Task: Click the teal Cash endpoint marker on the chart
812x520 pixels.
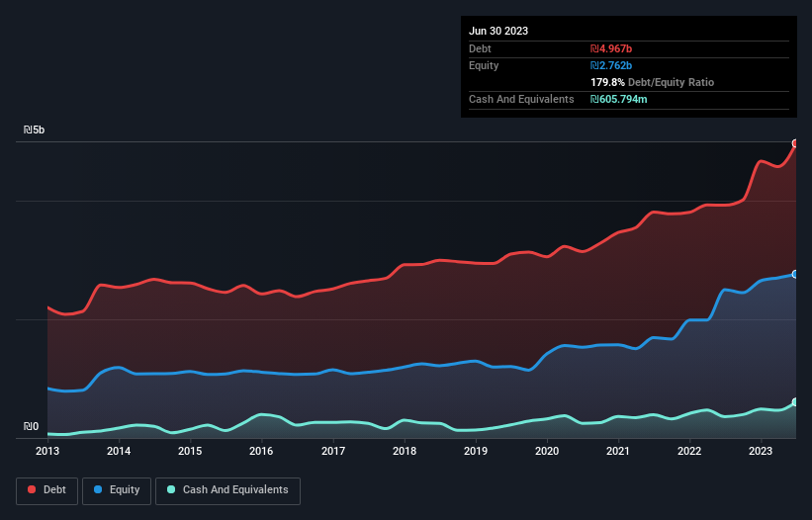Action: tap(794, 402)
